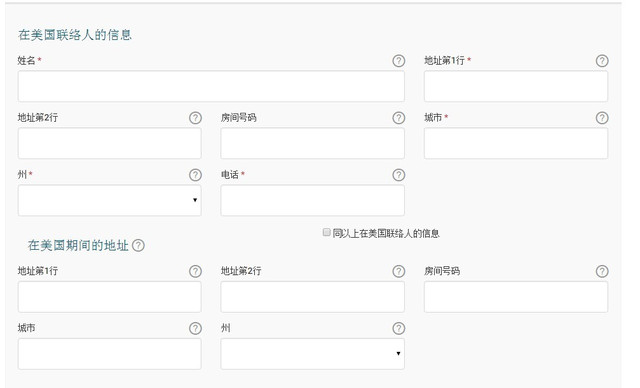The width and height of the screenshot is (640, 388).
Task: Tick the 同以上在美国联络人的信息 checkbox
Action: (x=326, y=232)
